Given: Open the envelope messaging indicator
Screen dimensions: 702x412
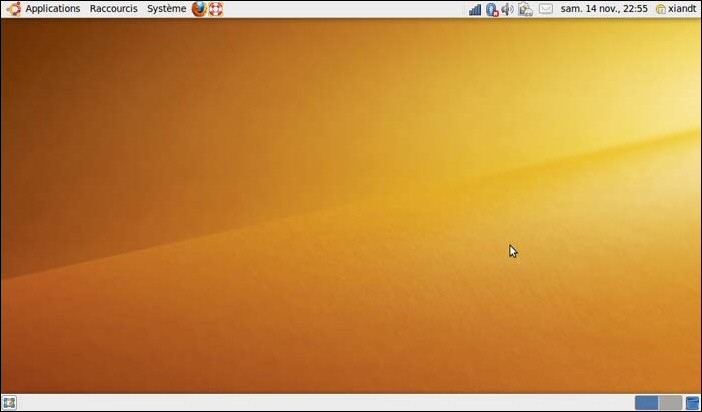Looking at the screenshot, I should 545,9.
